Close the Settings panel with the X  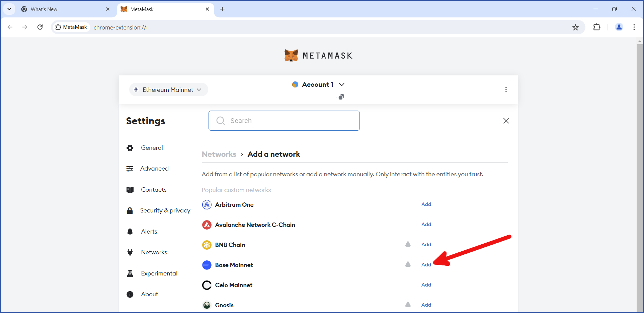tap(506, 121)
